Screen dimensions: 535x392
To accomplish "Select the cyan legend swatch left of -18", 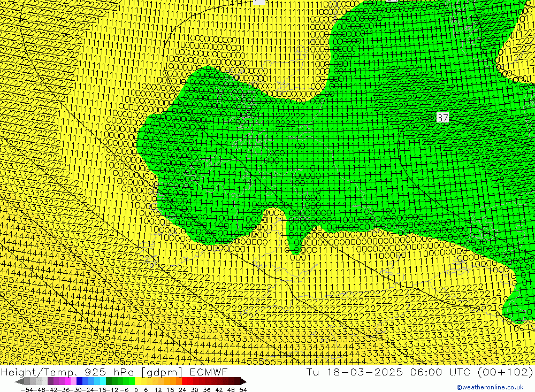I will click(103, 382).
